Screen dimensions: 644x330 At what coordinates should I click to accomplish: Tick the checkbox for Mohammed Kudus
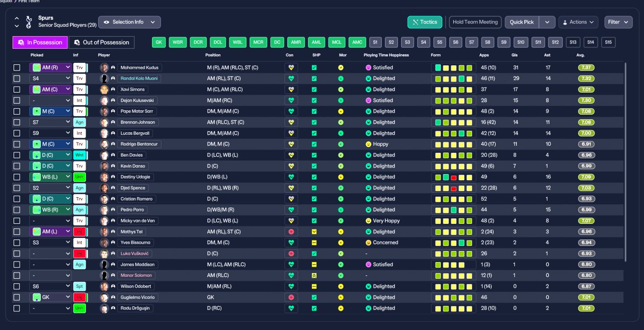tap(17, 67)
